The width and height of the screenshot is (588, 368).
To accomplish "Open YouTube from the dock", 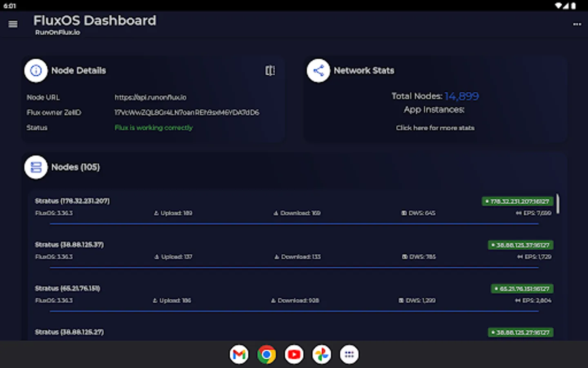I will [294, 355].
